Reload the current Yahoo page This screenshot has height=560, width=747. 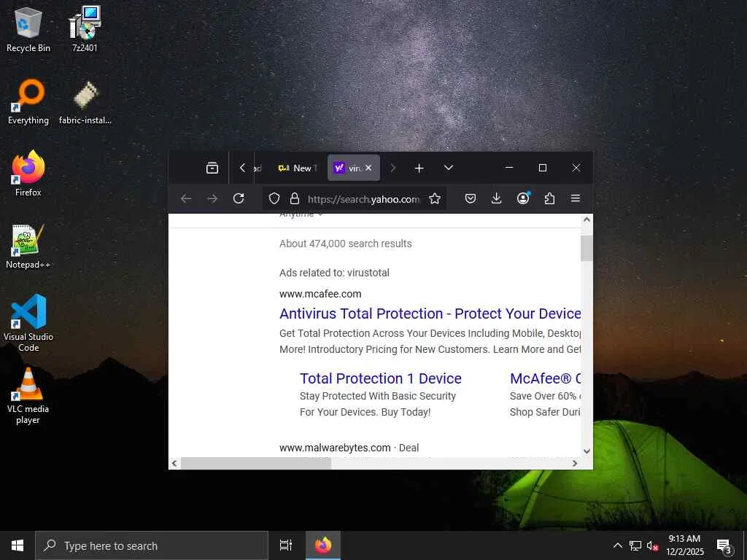(239, 198)
